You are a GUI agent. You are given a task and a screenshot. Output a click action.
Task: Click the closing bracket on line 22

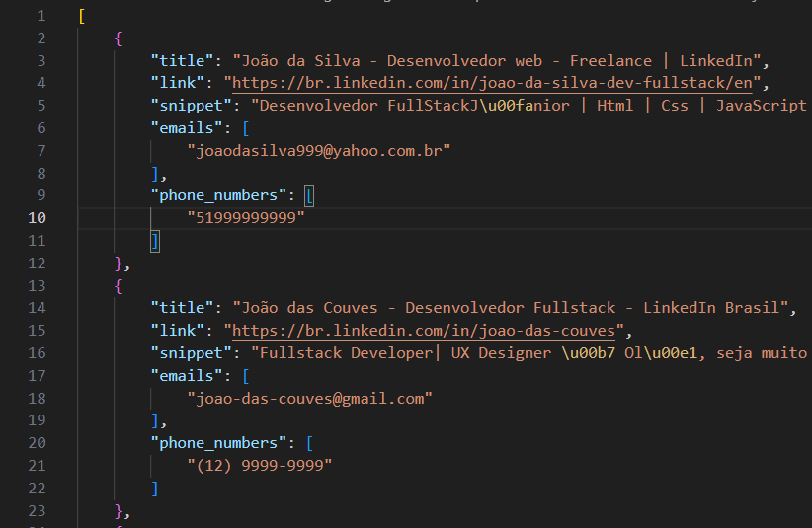(155, 489)
